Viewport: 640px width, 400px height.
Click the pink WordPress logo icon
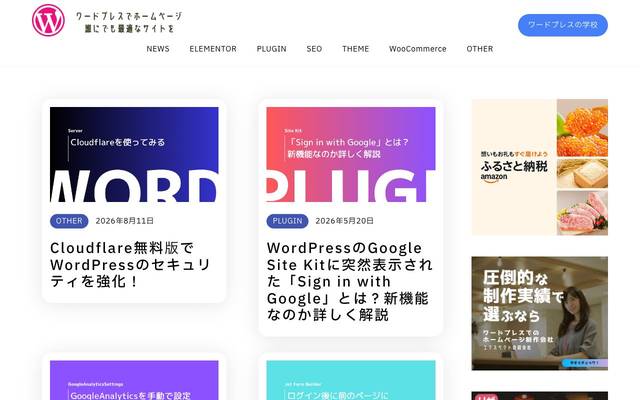tap(48, 20)
